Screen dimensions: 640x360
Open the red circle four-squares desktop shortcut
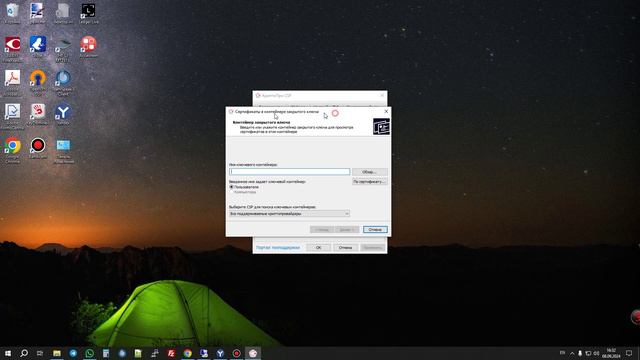[x=89, y=45]
